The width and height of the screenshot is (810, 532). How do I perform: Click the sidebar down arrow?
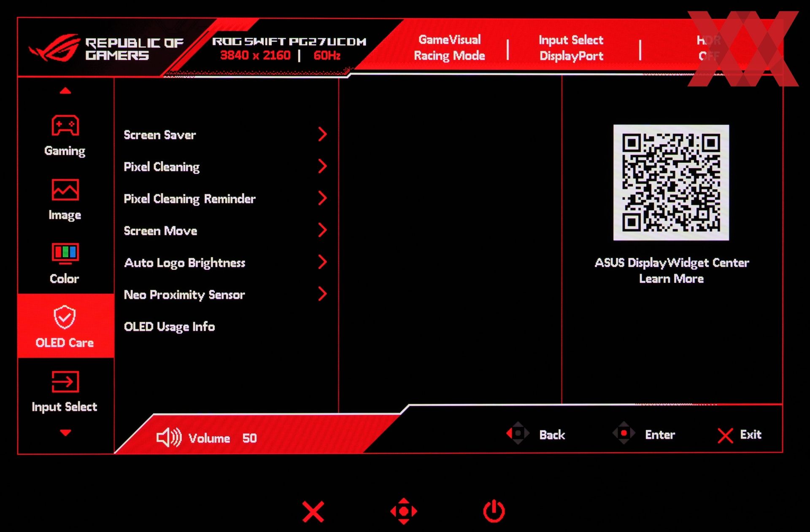coord(65,433)
